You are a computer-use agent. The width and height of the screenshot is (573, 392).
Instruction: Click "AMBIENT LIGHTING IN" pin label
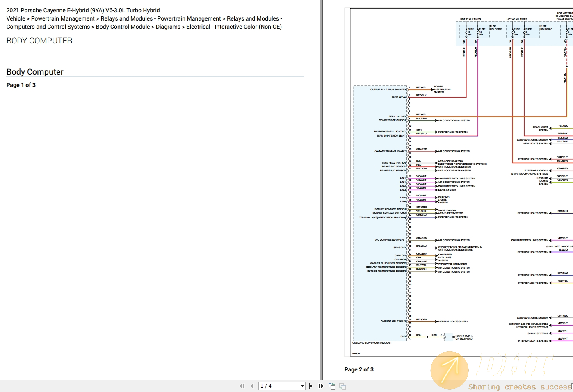click(x=393, y=321)
